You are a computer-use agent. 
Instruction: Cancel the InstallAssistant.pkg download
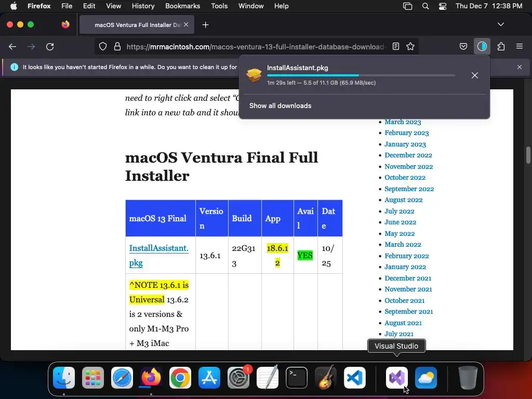pos(475,75)
